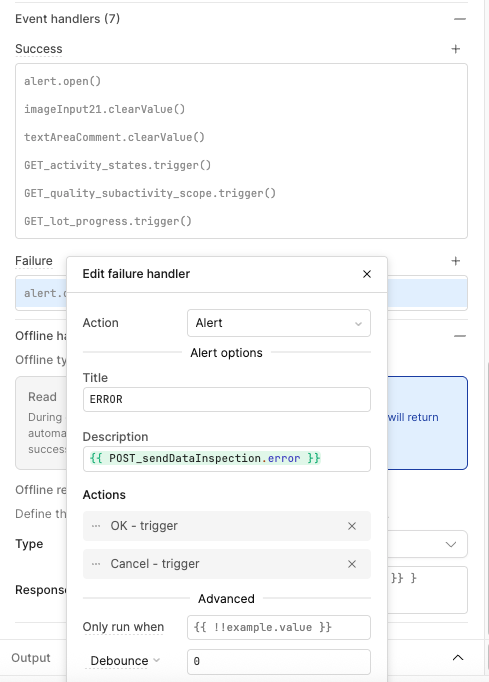Click the Title field containing ERROR
The image size is (489, 682).
(227, 399)
